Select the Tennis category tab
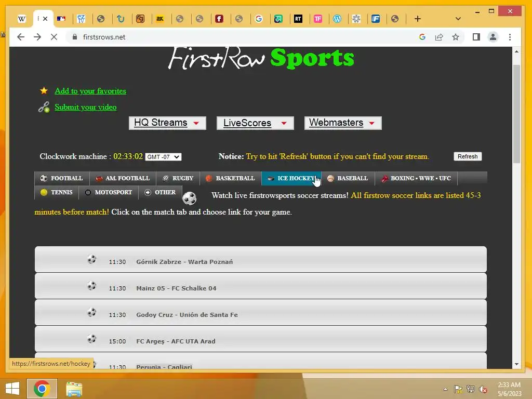This screenshot has height=399, width=532. click(x=57, y=192)
